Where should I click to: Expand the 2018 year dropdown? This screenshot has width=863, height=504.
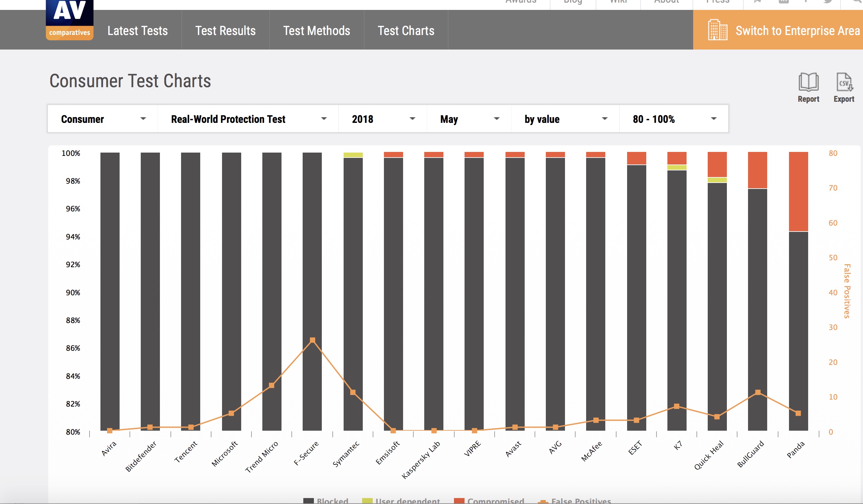coord(383,119)
